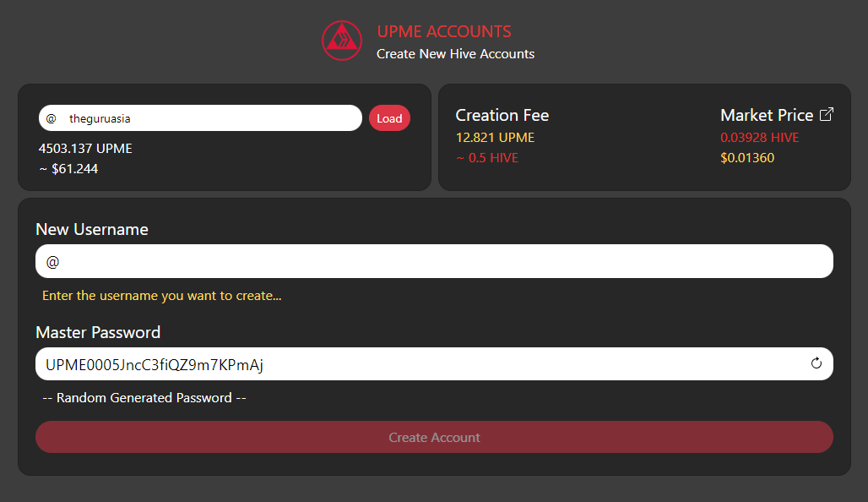
Task: Click the ~ 0.5 HIVE fee value
Action: click(x=487, y=158)
